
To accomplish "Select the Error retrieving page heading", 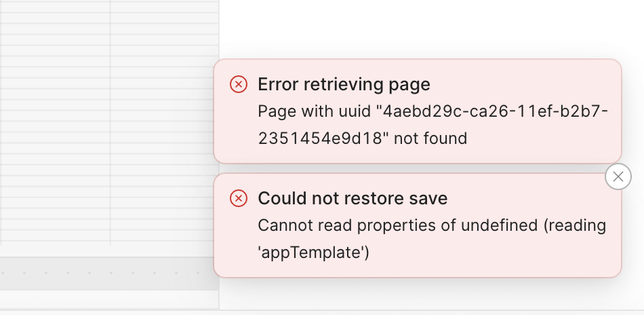I will pos(344,84).
